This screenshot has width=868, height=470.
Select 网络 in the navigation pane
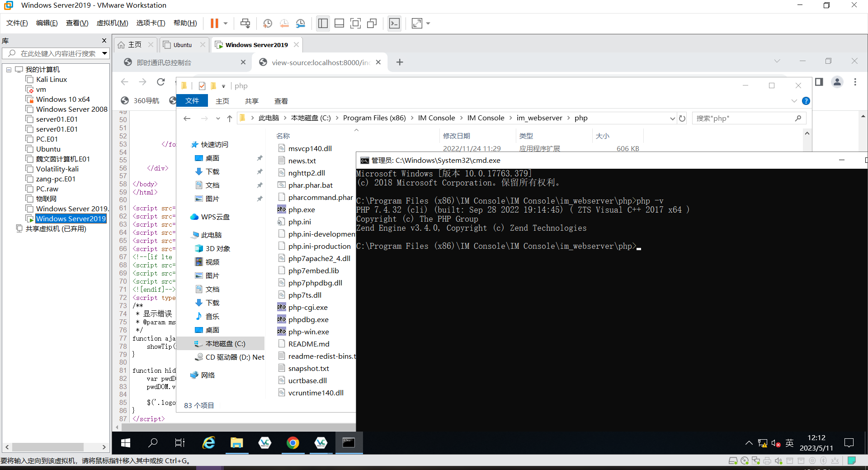point(203,375)
